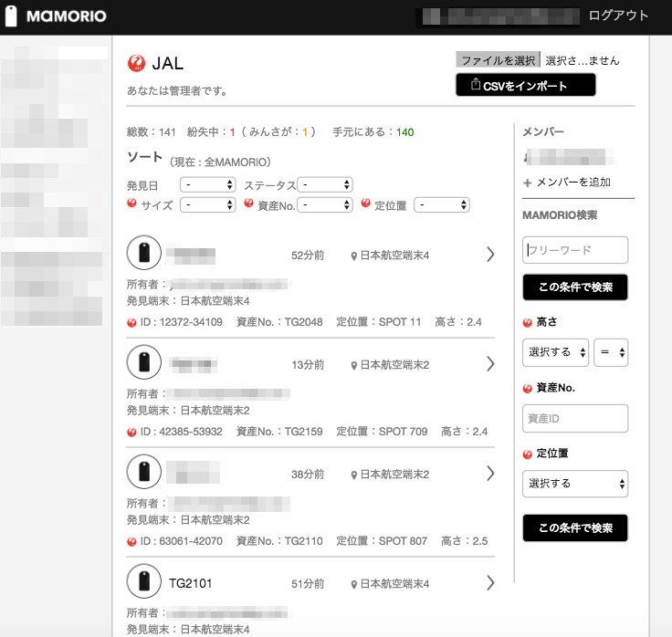The image size is (672, 637).
Task: Click the plus icon for メンバーを追加
Action: [527, 183]
